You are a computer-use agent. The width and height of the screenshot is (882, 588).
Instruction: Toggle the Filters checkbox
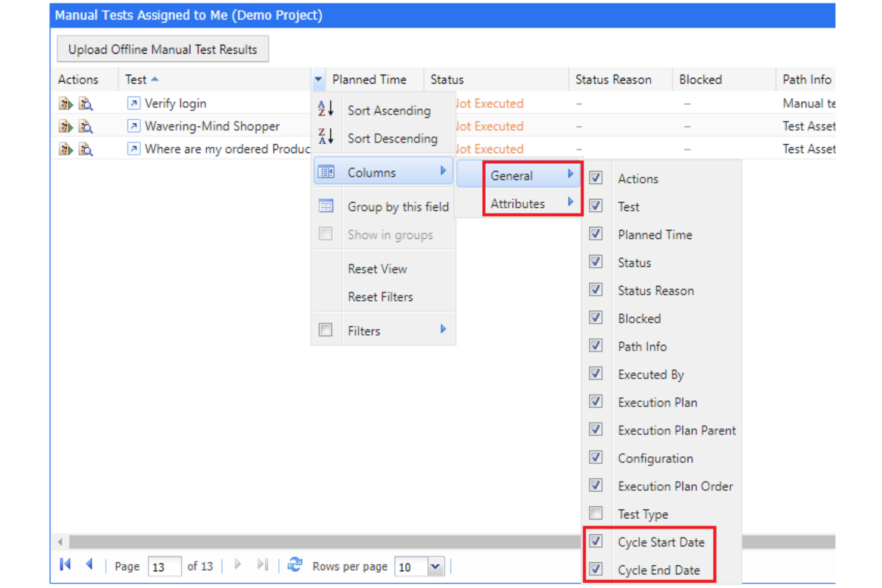tap(325, 329)
